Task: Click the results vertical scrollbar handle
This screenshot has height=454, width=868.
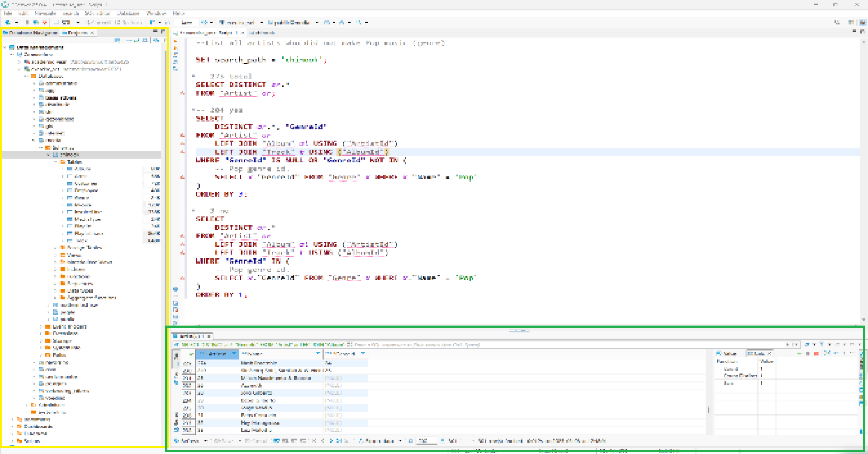Action: (x=708, y=410)
